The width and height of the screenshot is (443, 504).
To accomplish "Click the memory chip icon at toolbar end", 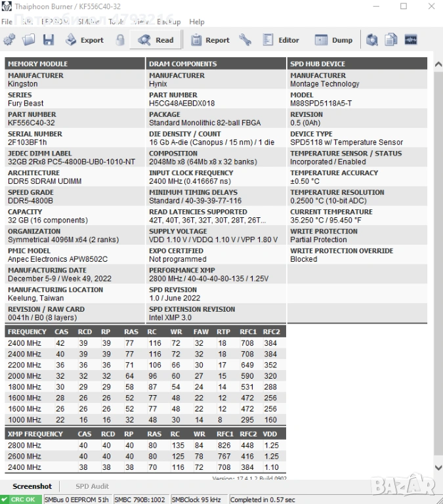I will (411, 40).
